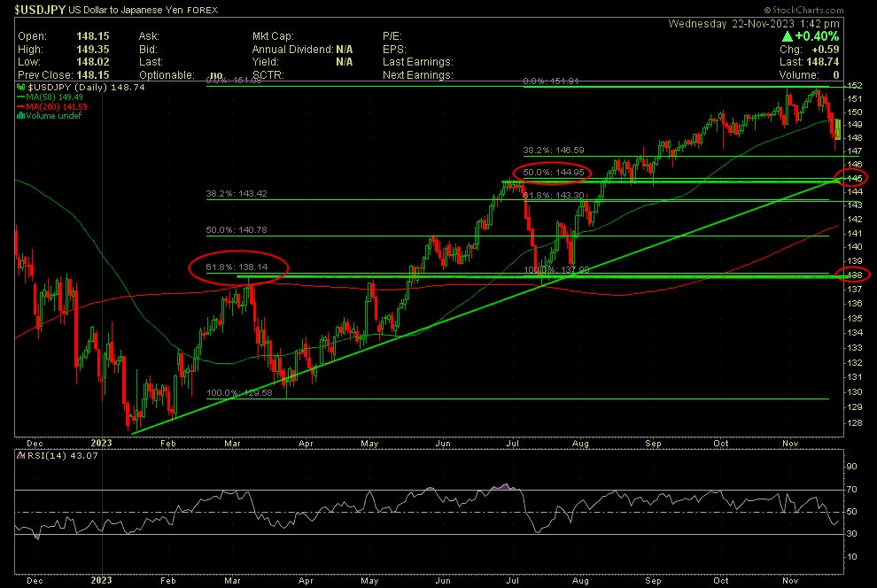Click the $USDJPY ticker symbol title
877x588 pixels.
pos(41,11)
